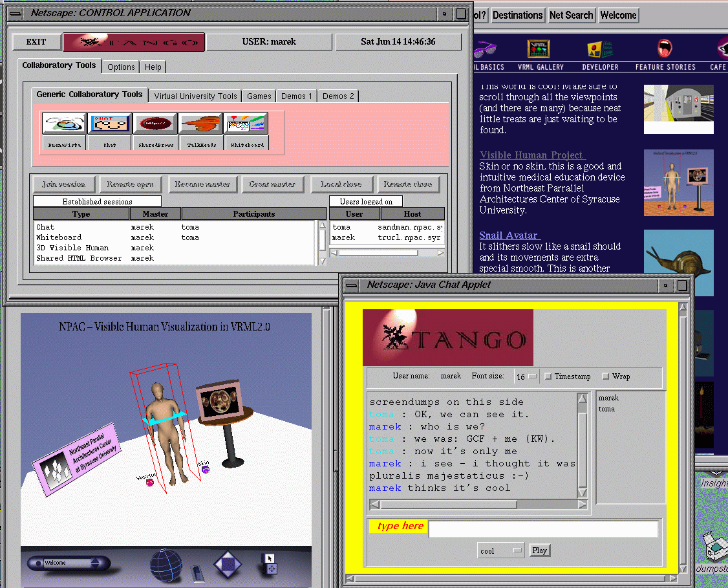Click the Join session button
The image size is (728, 588).
tap(63, 184)
